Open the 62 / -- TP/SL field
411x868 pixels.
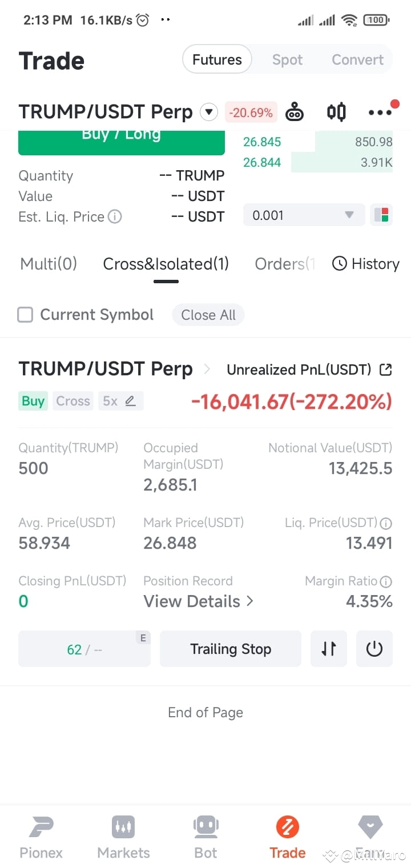[84, 649]
